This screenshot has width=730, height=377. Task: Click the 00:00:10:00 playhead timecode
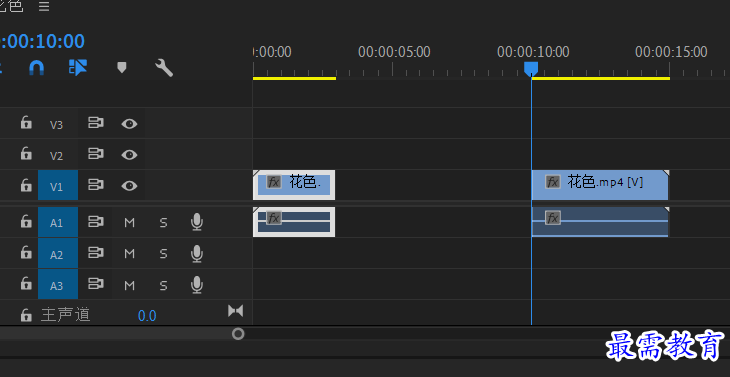(x=42, y=41)
